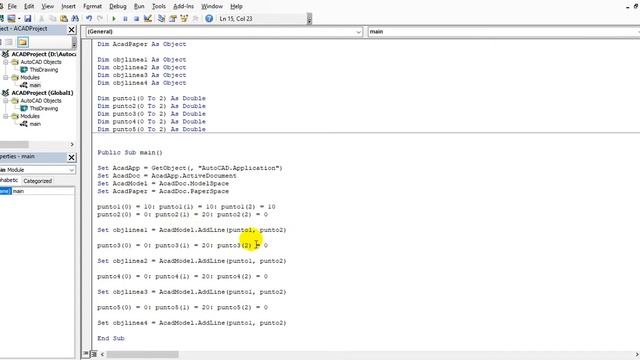
Task: Select main module under ACADProject (Global1)
Action: (35, 124)
